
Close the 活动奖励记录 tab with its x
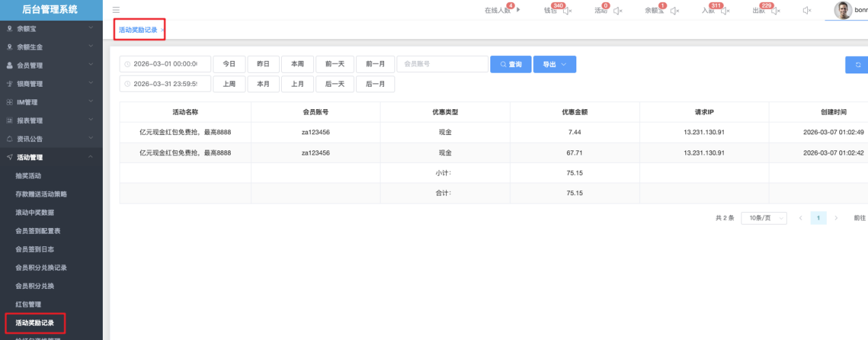(x=163, y=30)
